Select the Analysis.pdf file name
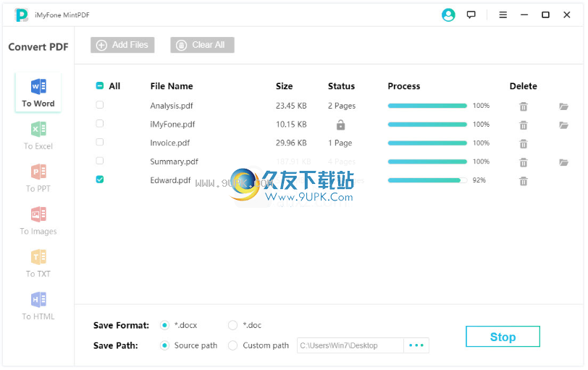Image resolution: width=588 pixels, height=370 pixels. (172, 106)
